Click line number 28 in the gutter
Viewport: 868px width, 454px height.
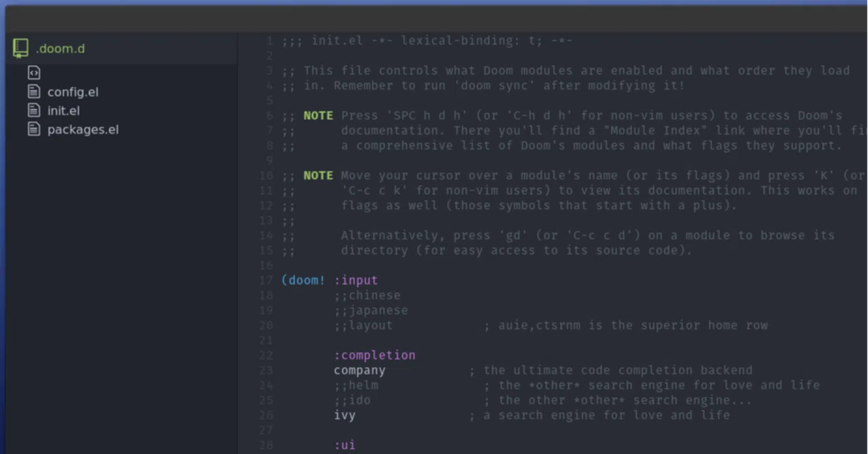click(266, 445)
